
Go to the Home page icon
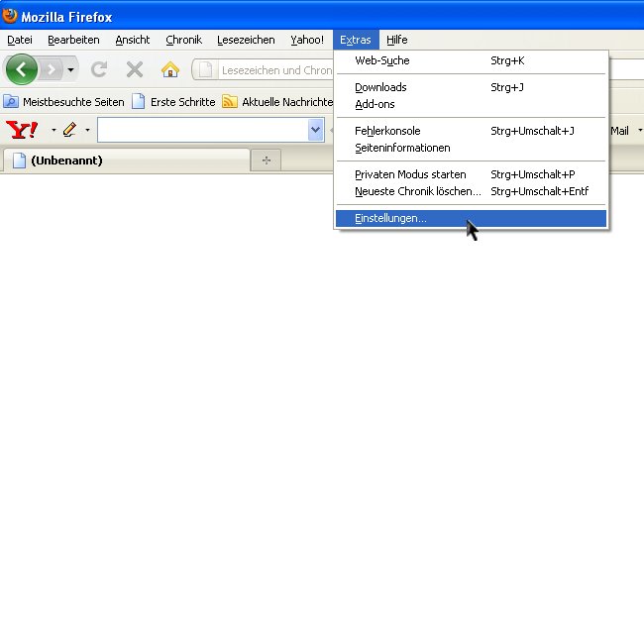point(170,69)
